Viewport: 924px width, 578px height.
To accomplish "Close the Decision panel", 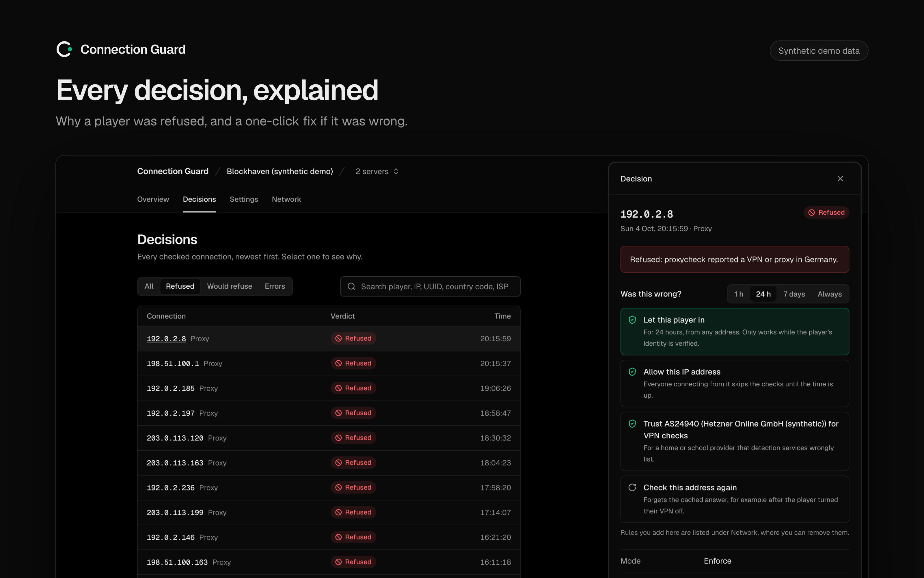I will pos(840,179).
